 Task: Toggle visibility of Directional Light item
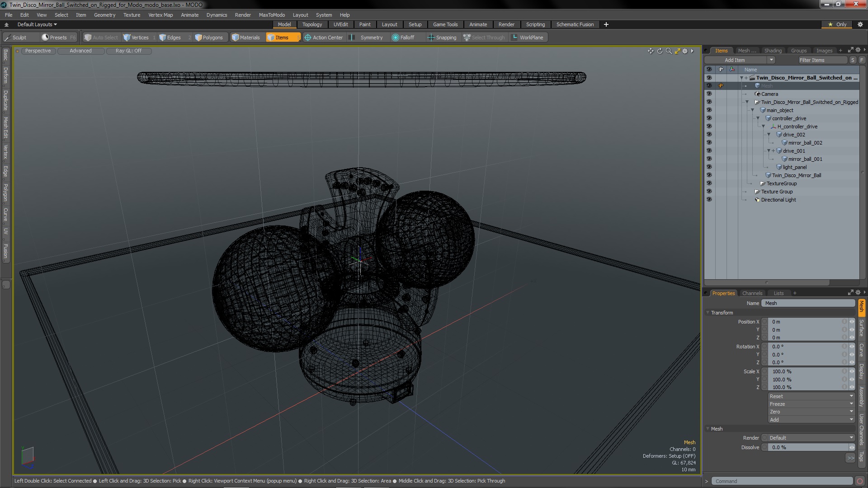(709, 200)
